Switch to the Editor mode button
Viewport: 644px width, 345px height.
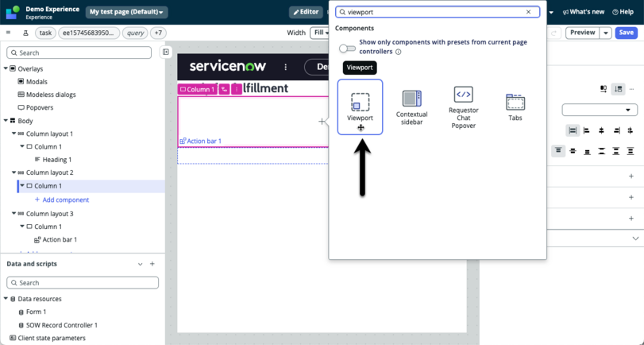pos(306,12)
